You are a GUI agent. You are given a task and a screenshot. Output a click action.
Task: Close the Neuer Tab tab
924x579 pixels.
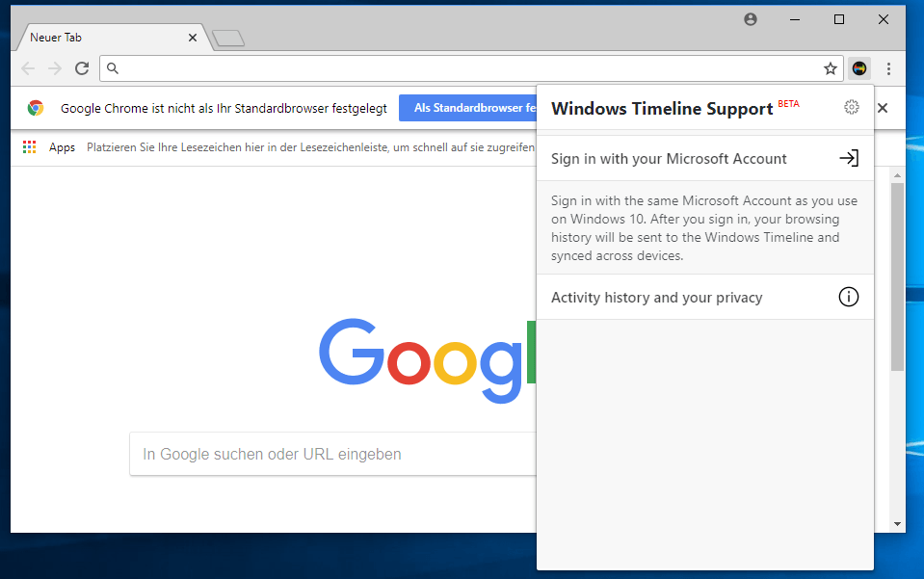[192, 38]
